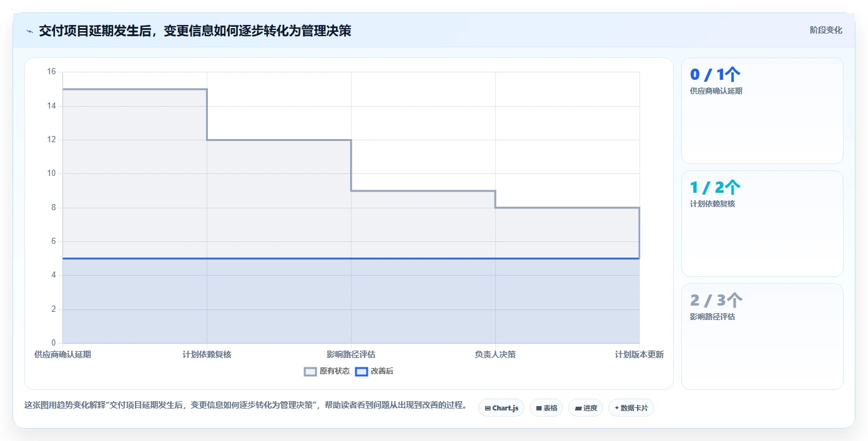
Task: Toggle the 原有状态 legend item
Action: tap(327, 371)
